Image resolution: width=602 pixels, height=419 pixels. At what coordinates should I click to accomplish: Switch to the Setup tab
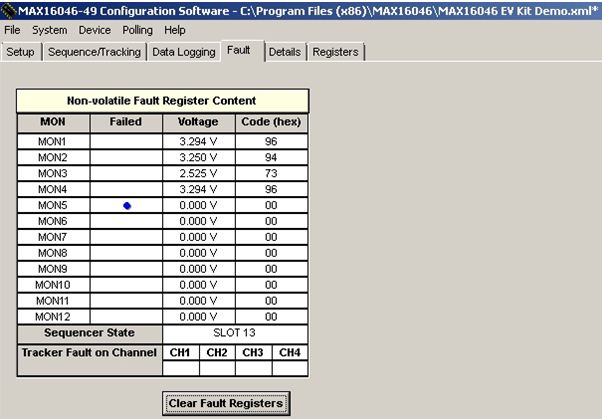(x=20, y=52)
